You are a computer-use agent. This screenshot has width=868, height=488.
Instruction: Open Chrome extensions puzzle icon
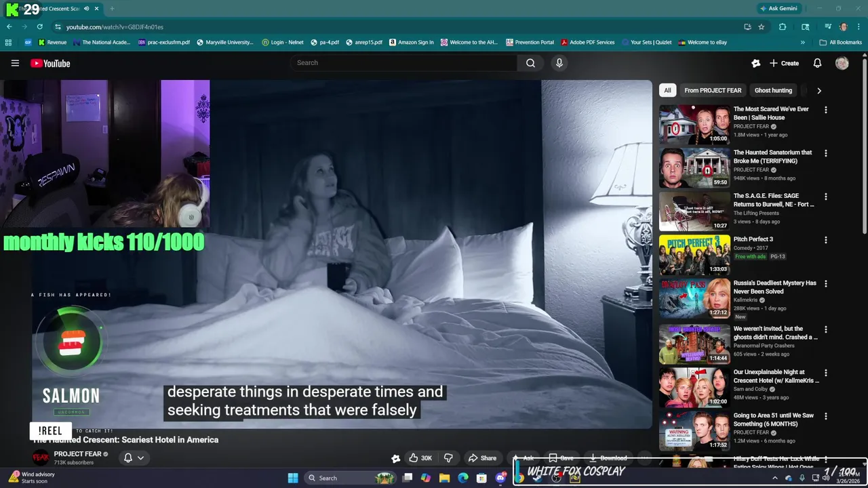pyautogui.click(x=783, y=26)
